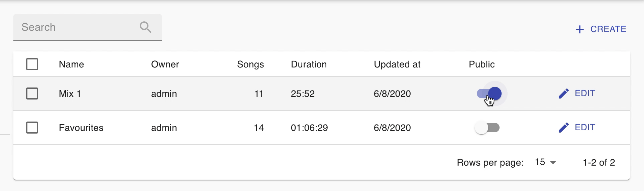Sort by the Updated at column

click(x=397, y=64)
